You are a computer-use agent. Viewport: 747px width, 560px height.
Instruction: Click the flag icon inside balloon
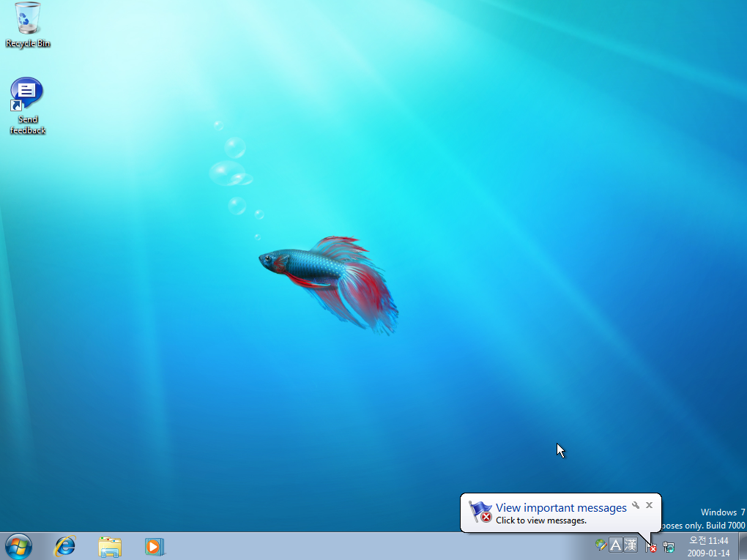click(x=480, y=512)
